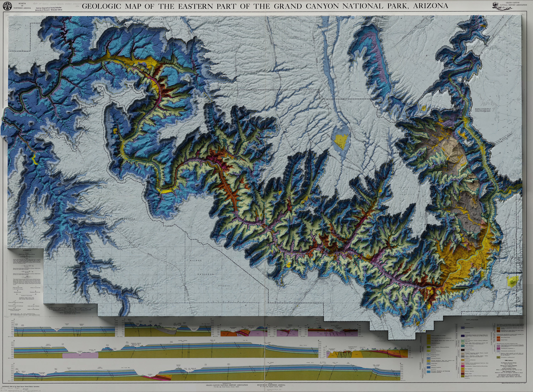Toggle the Coconino Sandstone legend entry
Screen dimensions: 533x392
coord(429,361)
